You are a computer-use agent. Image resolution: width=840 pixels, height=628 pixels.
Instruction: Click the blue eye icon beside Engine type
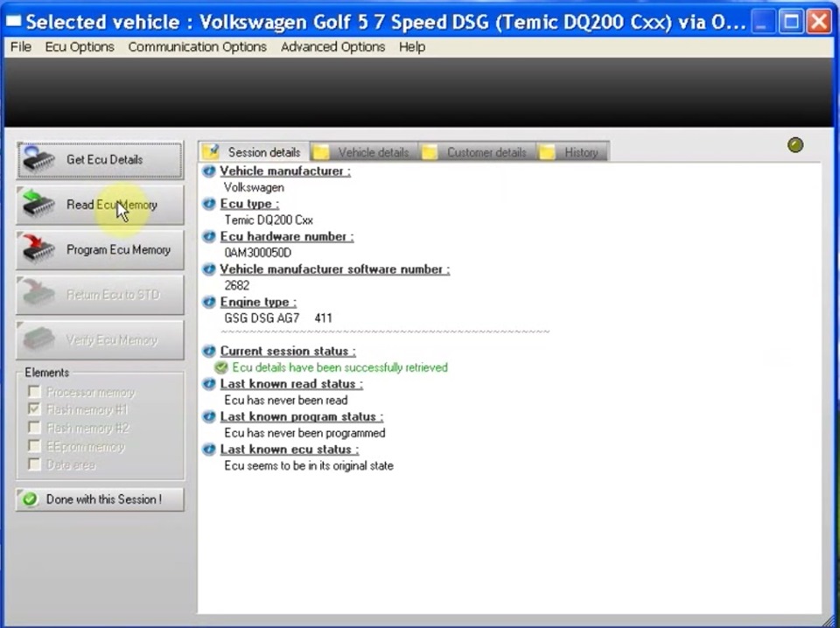tap(209, 302)
